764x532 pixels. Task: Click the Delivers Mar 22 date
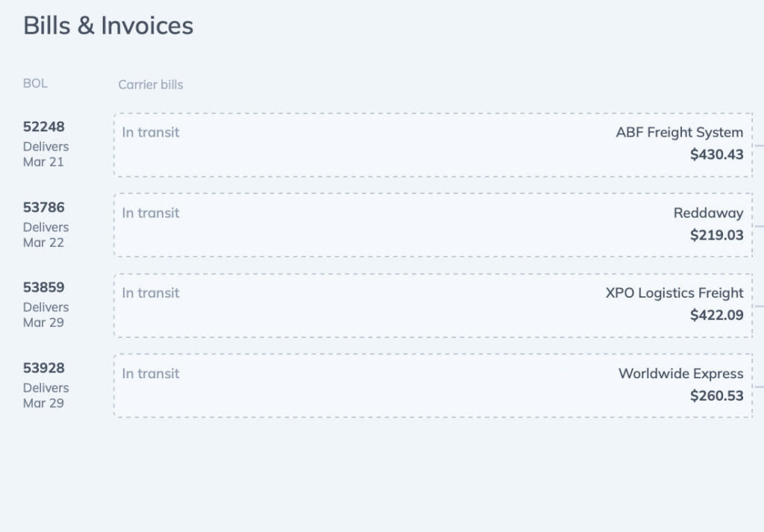click(x=46, y=235)
